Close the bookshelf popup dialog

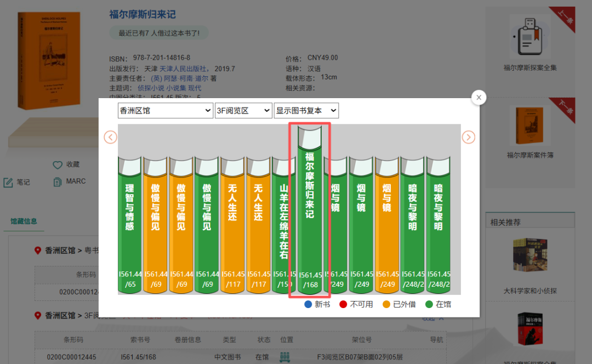pyautogui.click(x=479, y=98)
